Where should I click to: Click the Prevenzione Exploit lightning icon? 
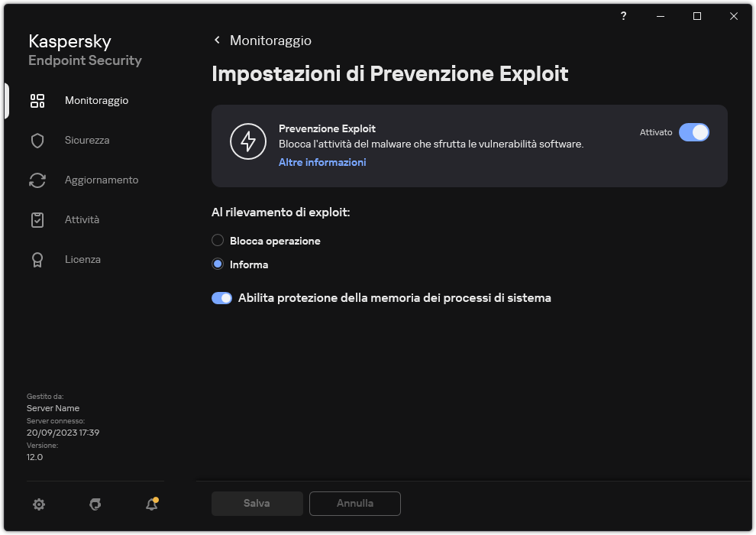pos(248,141)
